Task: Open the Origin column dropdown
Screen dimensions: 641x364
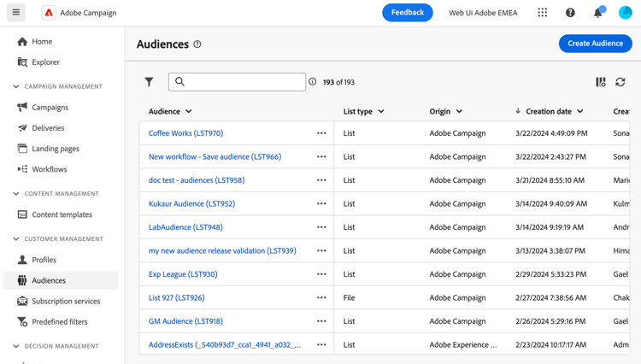Action: click(x=459, y=111)
